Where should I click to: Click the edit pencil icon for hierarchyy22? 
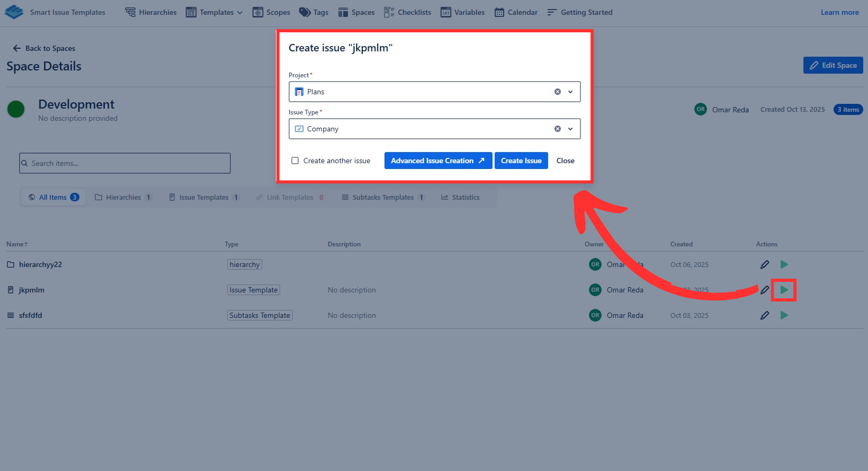pyautogui.click(x=764, y=264)
